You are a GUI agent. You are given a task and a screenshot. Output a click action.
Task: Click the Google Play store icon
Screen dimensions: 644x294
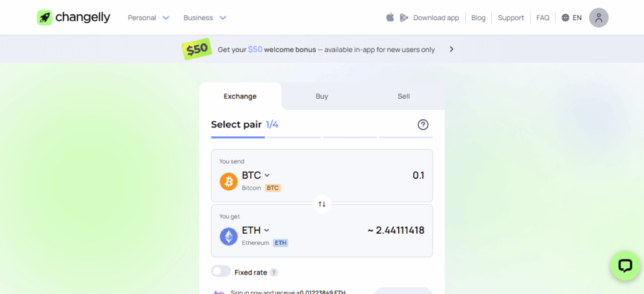[x=404, y=18]
